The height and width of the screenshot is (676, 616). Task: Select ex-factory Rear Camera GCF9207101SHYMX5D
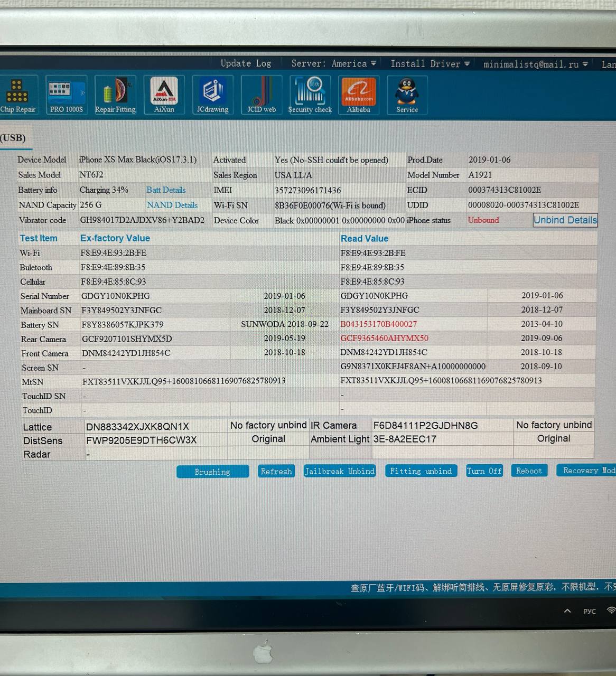[x=127, y=339]
